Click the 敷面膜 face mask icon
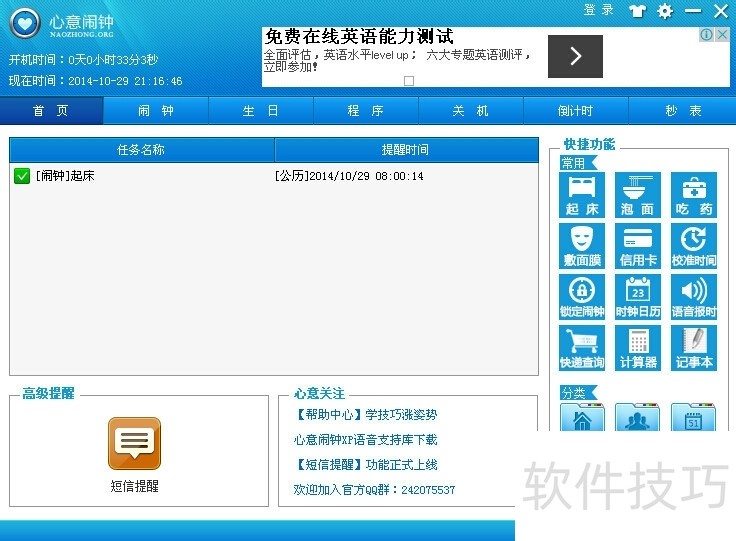The width and height of the screenshot is (736, 541). pyautogui.click(x=582, y=246)
